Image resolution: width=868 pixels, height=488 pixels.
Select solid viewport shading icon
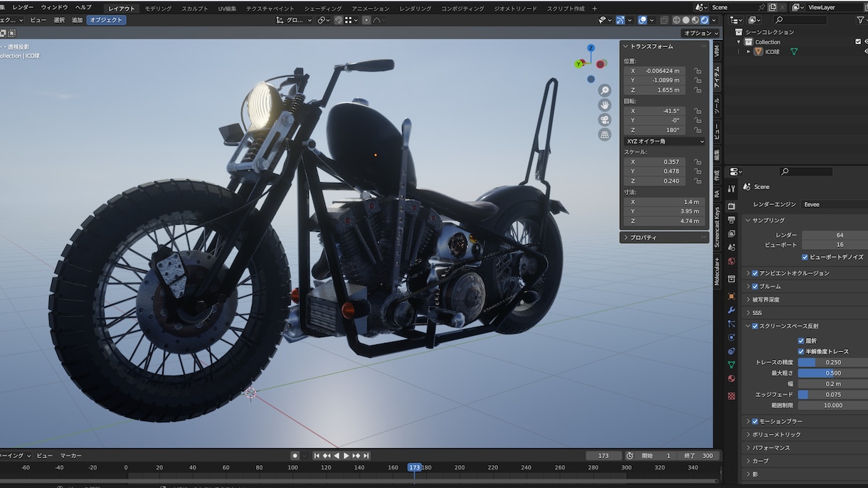(x=686, y=20)
